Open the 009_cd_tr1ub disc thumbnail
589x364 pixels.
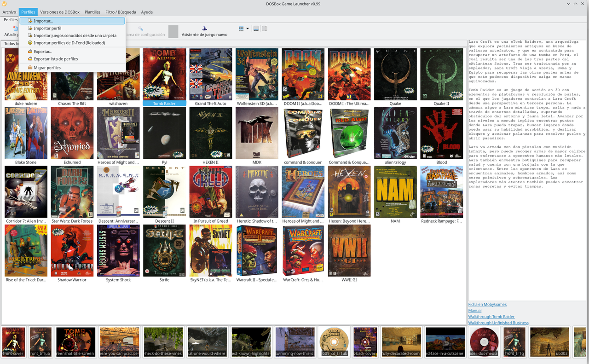coord(334,342)
